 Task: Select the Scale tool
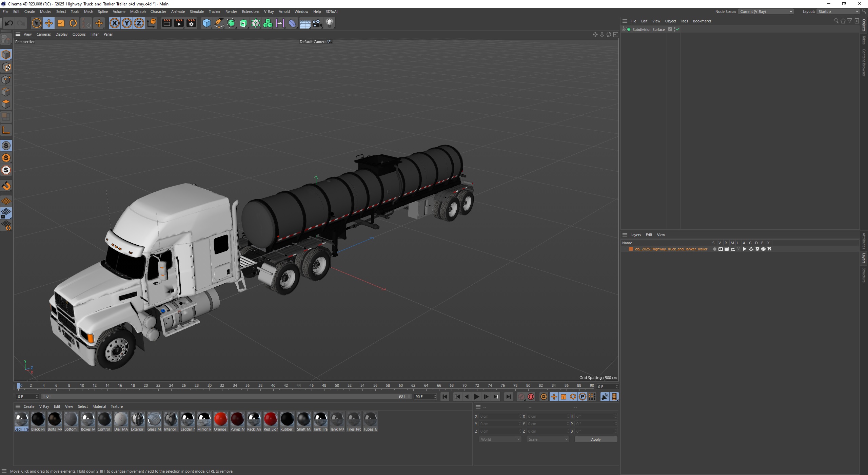(61, 23)
